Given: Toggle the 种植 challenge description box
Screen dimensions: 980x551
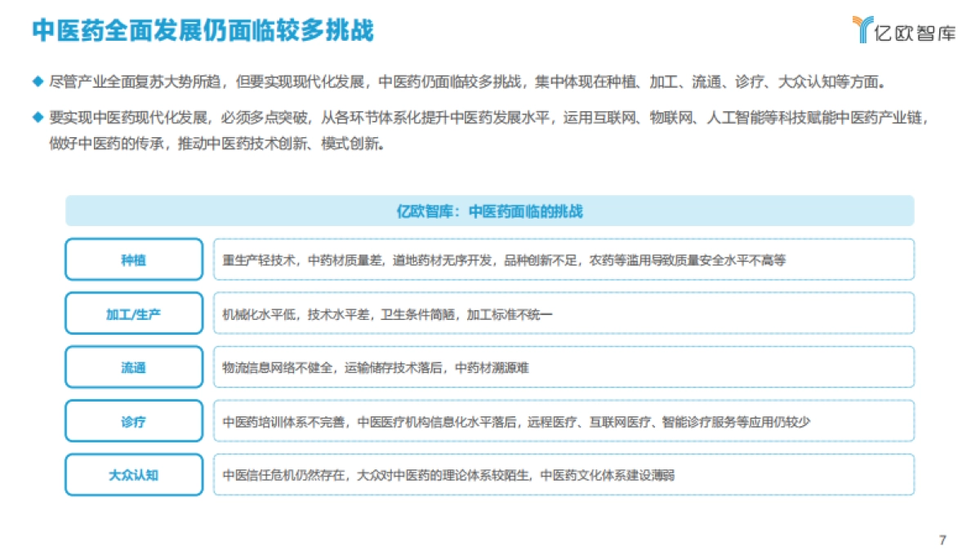Looking at the screenshot, I should coord(563,259).
